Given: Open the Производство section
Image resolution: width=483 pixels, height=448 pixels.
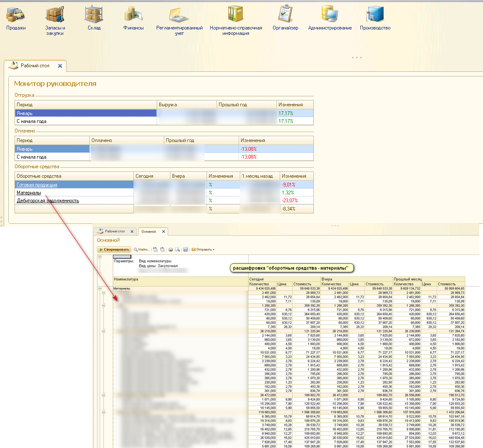Looking at the screenshot, I should click(x=375, y=19).
